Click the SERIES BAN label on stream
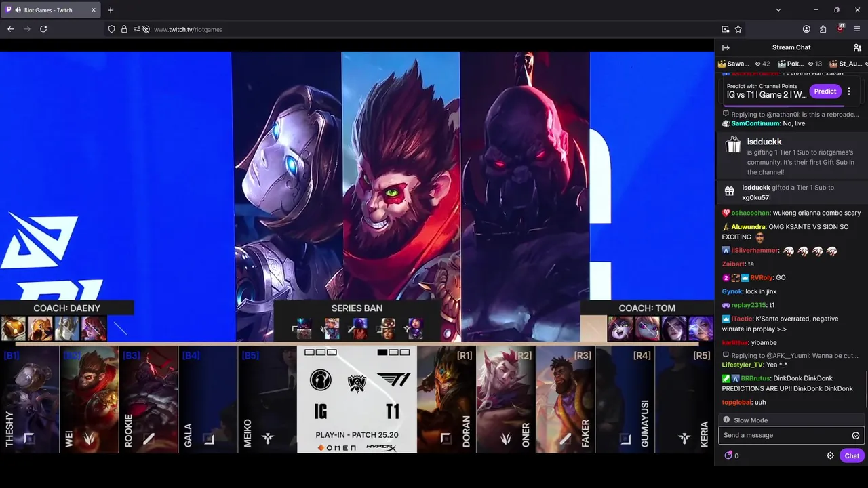The width and height of the screenshot is (868, 488). tap(357, 308)
